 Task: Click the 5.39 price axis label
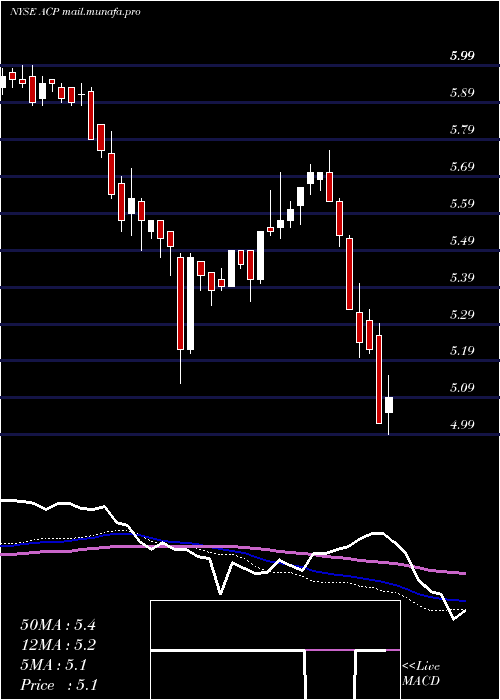click(462, 278)
